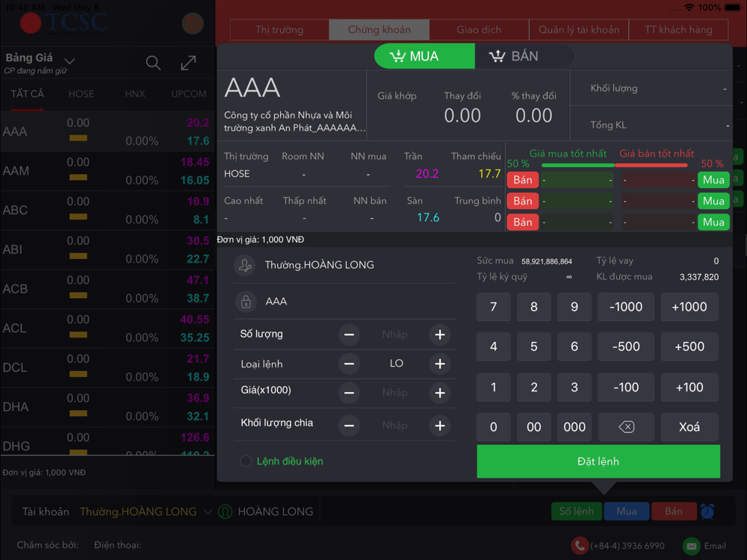This screenshot has height=560, width=747.
Task: Select the AAM row in price list
Action: pyautogui.click(x=107, y=171)
